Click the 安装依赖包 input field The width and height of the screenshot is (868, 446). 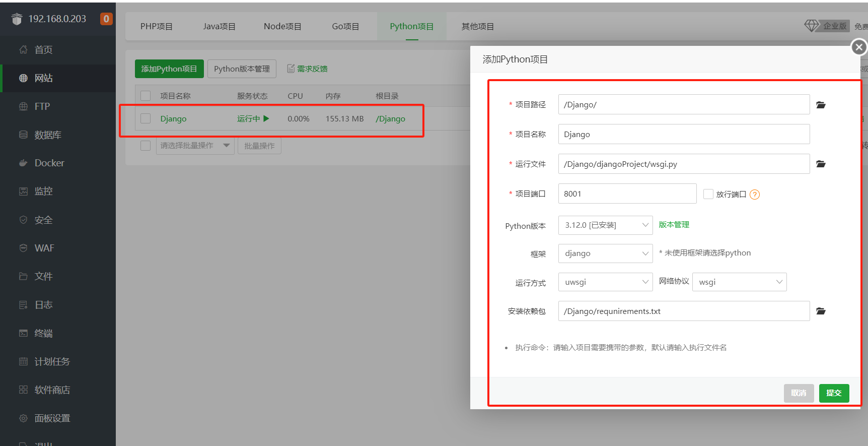pyautogui.click(x=684, y=311)
